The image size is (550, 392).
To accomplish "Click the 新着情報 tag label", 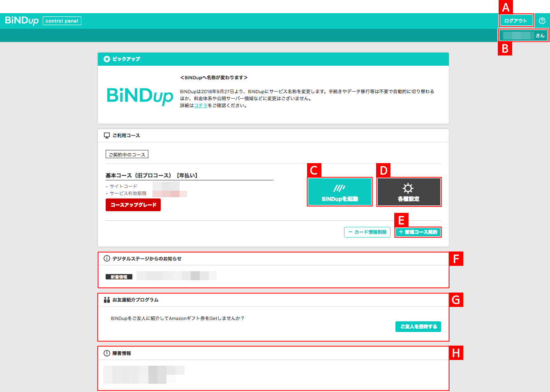I will point(119,276).
